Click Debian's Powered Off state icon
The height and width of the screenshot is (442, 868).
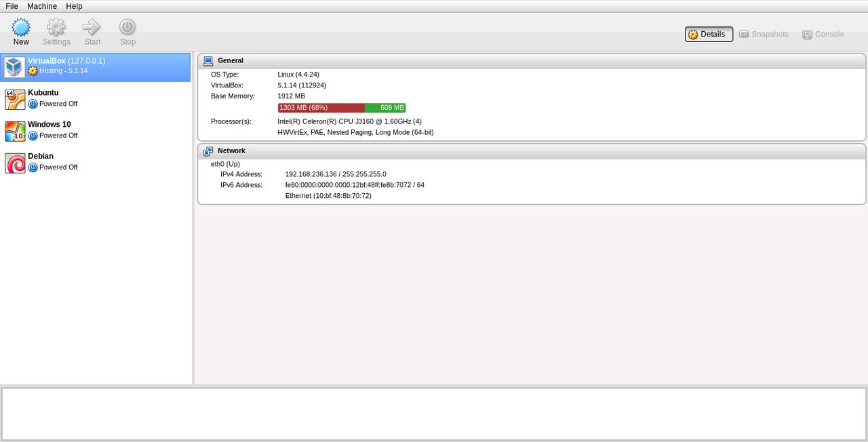[33, 167]
